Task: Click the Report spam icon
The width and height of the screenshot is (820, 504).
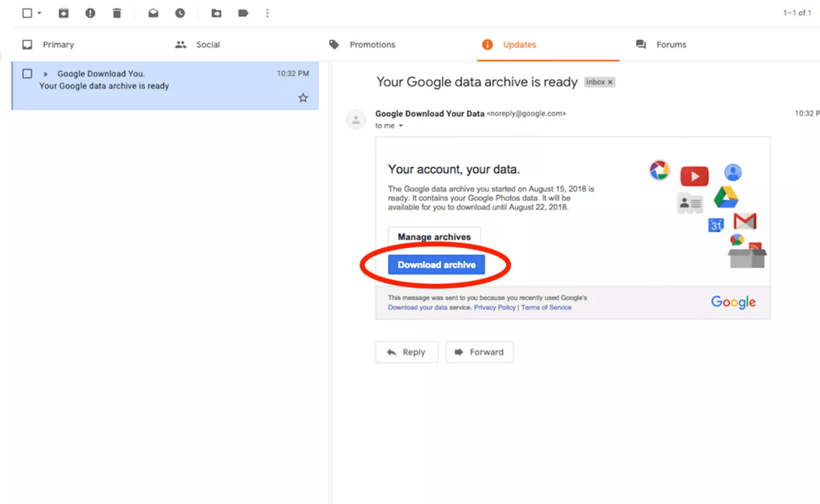Action: point(90,13)
